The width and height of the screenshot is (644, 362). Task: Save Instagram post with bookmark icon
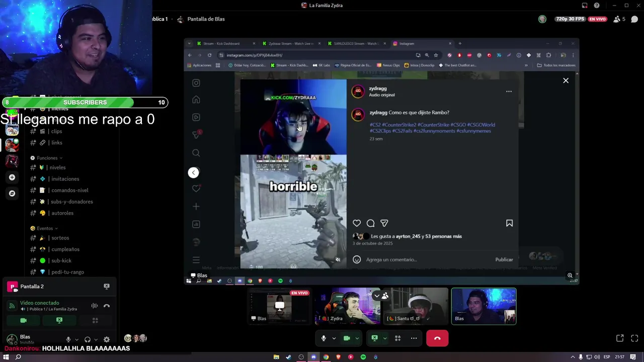pos(509,223)
